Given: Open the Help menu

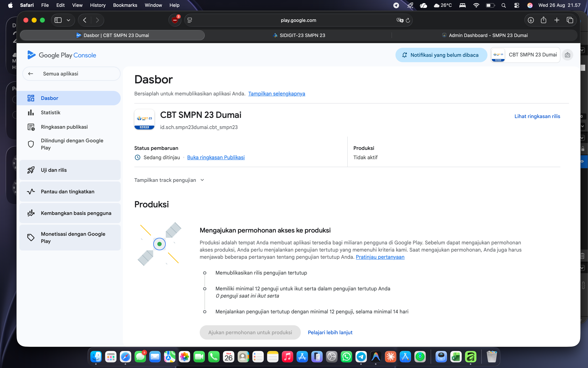Looking at the screenshot, I should [174, 5].
